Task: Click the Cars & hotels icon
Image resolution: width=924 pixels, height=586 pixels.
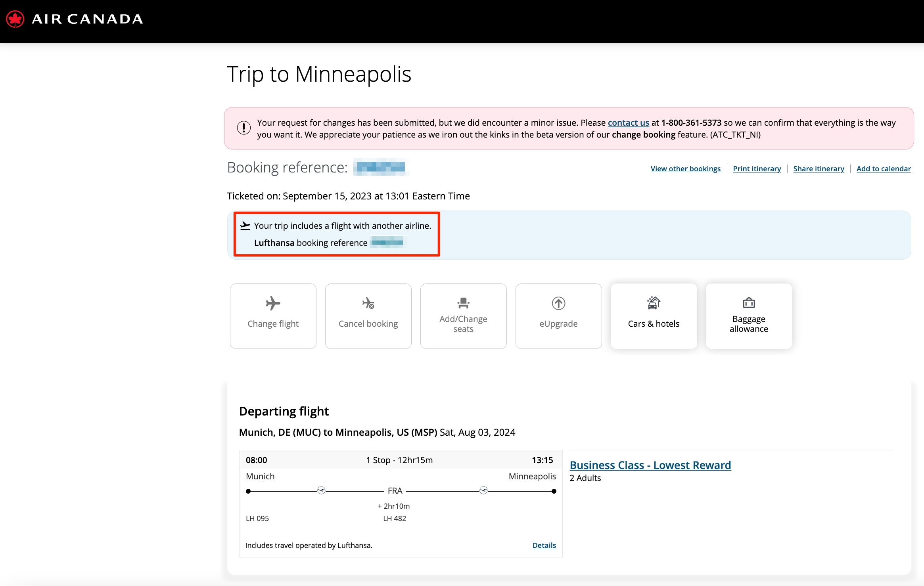Action: click(654, 303)
